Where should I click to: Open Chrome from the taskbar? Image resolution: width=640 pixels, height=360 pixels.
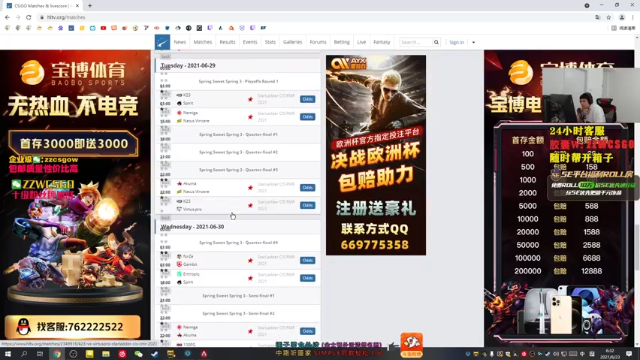pyautogui.click(x=57, y=354)
